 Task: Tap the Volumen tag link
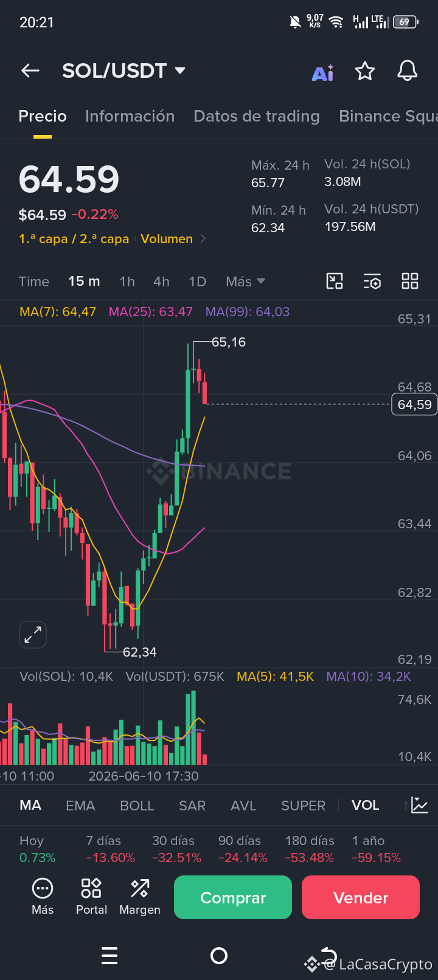(167, 239)
